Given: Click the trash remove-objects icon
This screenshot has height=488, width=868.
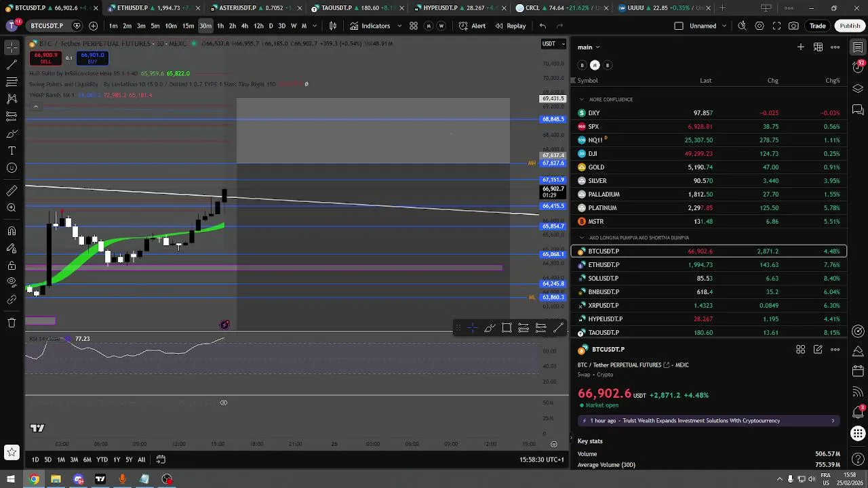Looking at the screenshot, I should pos(12,323).
